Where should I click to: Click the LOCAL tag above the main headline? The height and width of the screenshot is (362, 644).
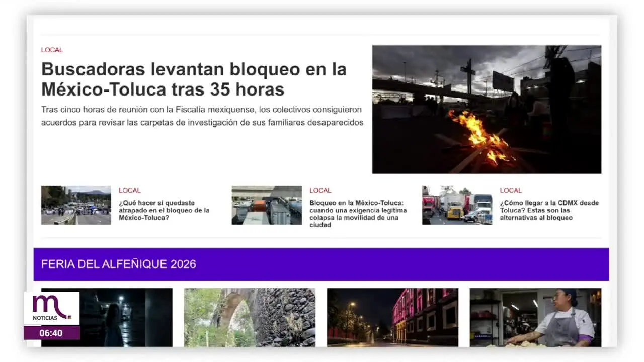pyautogui.click(x=52, y=50)
